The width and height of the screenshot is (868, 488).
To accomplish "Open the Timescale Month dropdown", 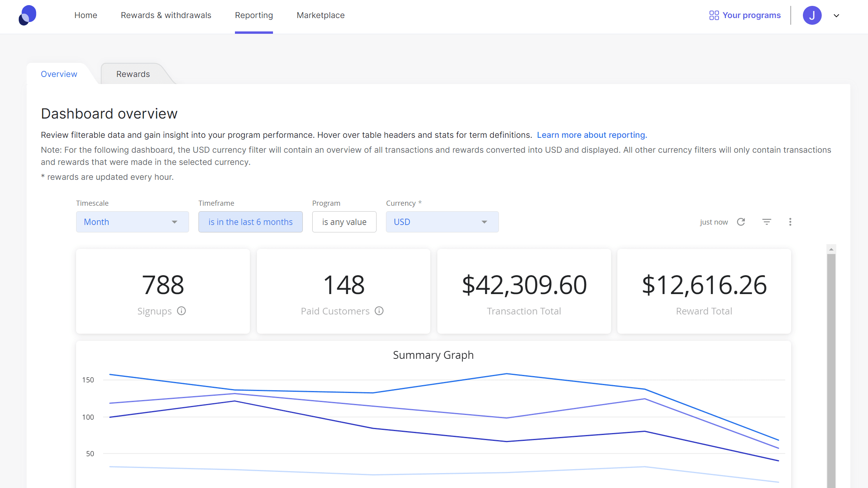I will point(132,222).
